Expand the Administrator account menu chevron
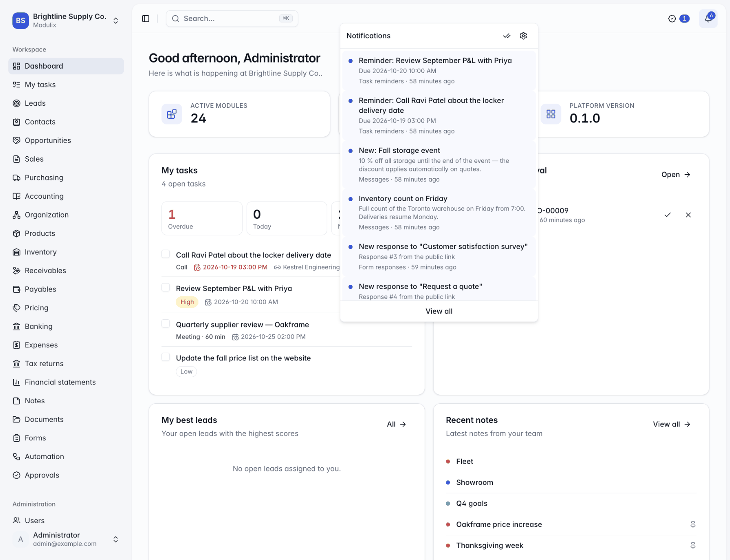Viewport: 730px width, 560px height. click(x=116, y=539)
